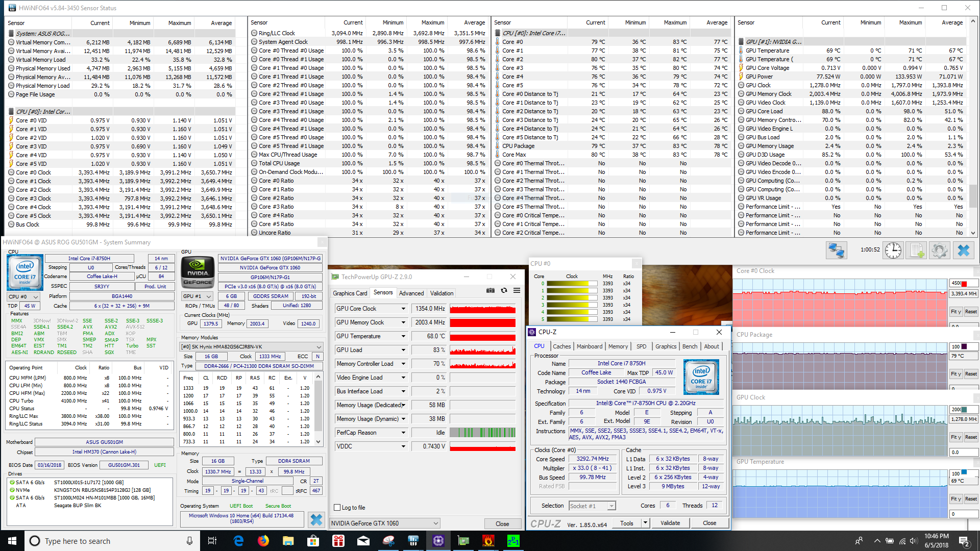The width and height of the screenshot is (980, 551).
Task: Open the GPU-Z hamburger menu
Action: [517, 291]
